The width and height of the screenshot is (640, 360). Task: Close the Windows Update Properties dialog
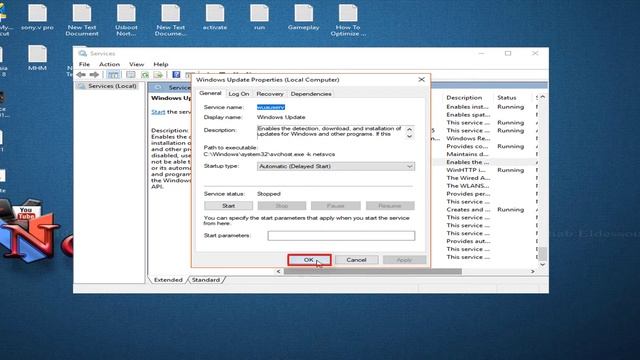point(422,80)
